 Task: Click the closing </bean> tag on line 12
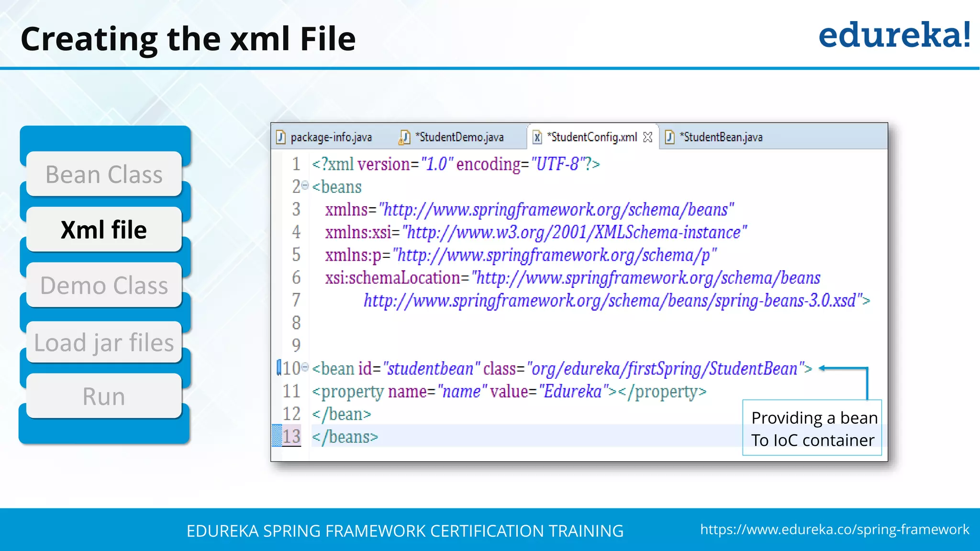[x=342, y=414]
